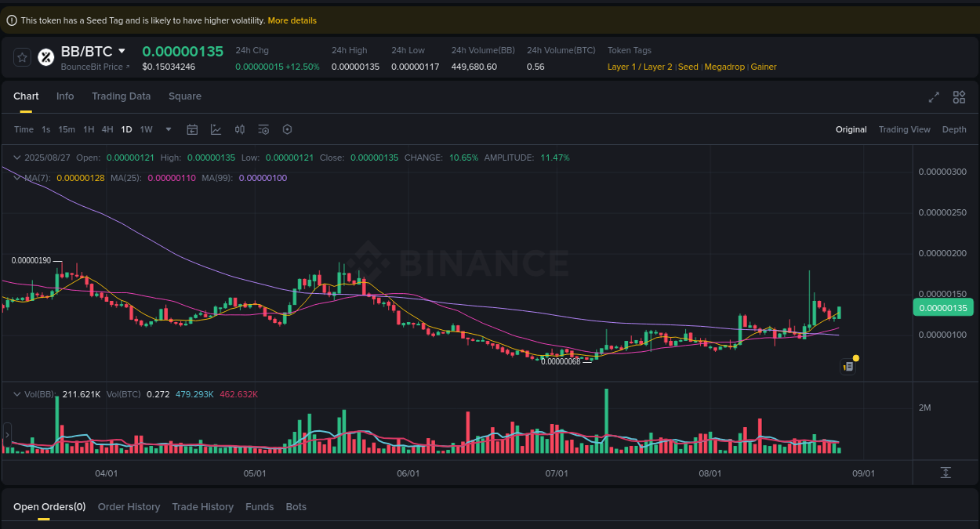Viewport: 980px width, 529px height.
Task: Open the Order History tab
Action: coord(129,506)
